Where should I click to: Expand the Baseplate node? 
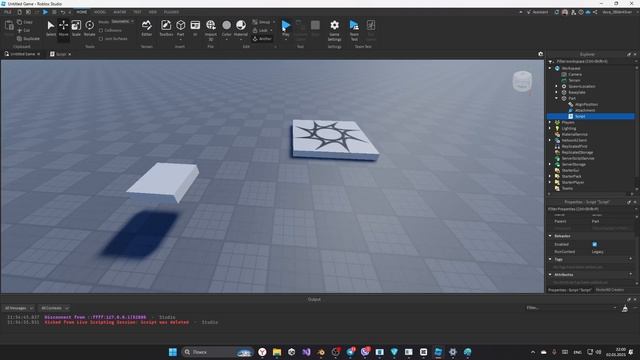pyautogui.click(x=556, y=93)
